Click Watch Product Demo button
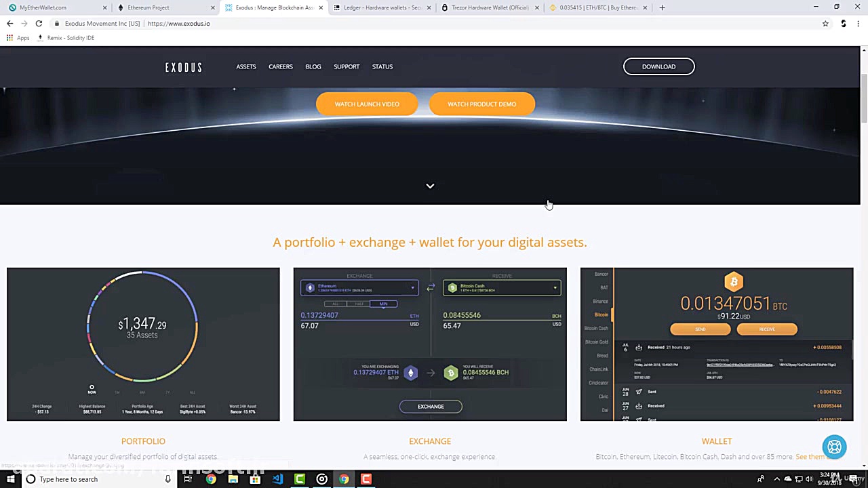Screen dimensions: 868x488 (x=482, y=104)
